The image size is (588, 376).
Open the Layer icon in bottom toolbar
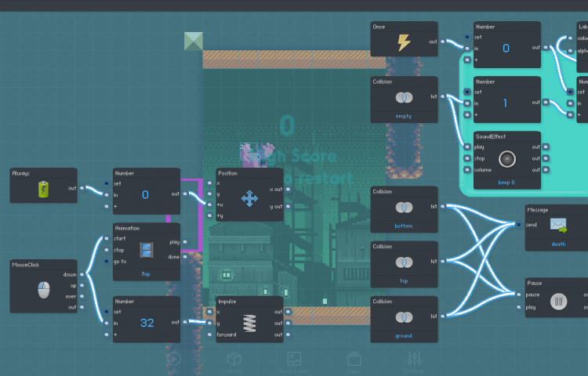tap(354, 360)
